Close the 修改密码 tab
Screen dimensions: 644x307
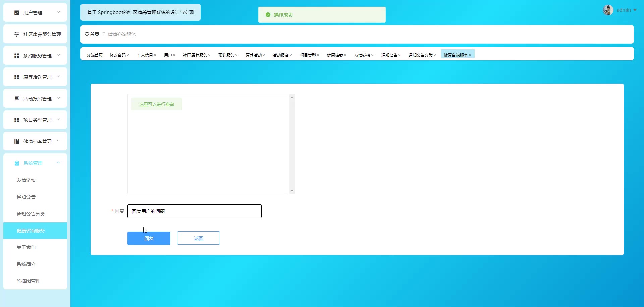(x=128, y=55)
